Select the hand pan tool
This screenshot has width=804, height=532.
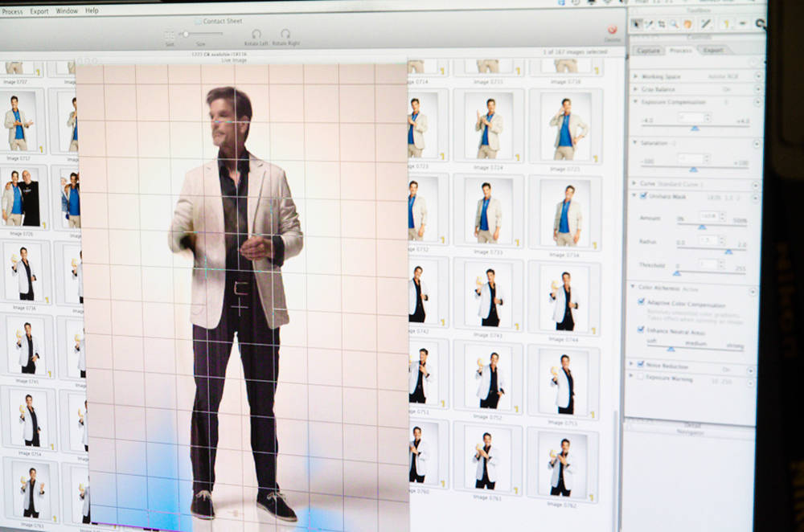688,23
